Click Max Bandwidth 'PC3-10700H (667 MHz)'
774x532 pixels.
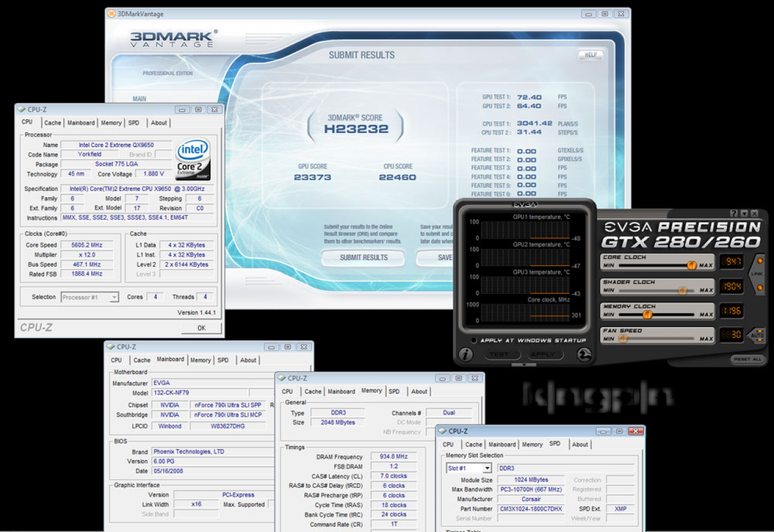click(531, 490)
